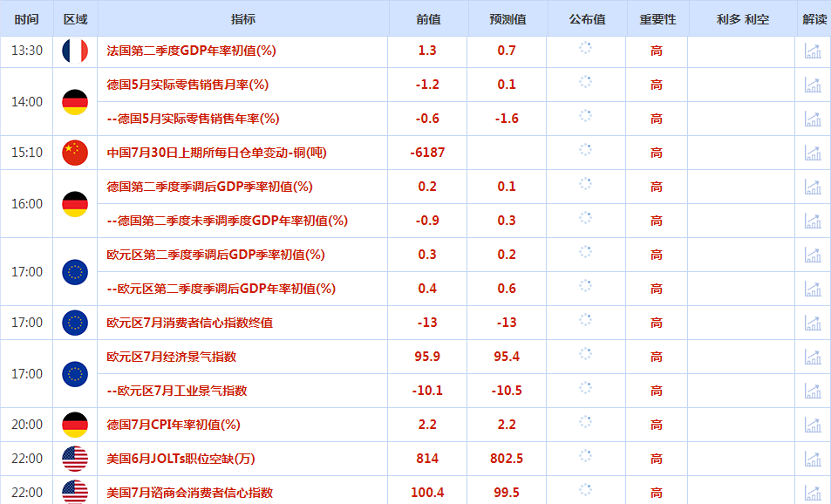Select the 13:30 time cell

27,51
